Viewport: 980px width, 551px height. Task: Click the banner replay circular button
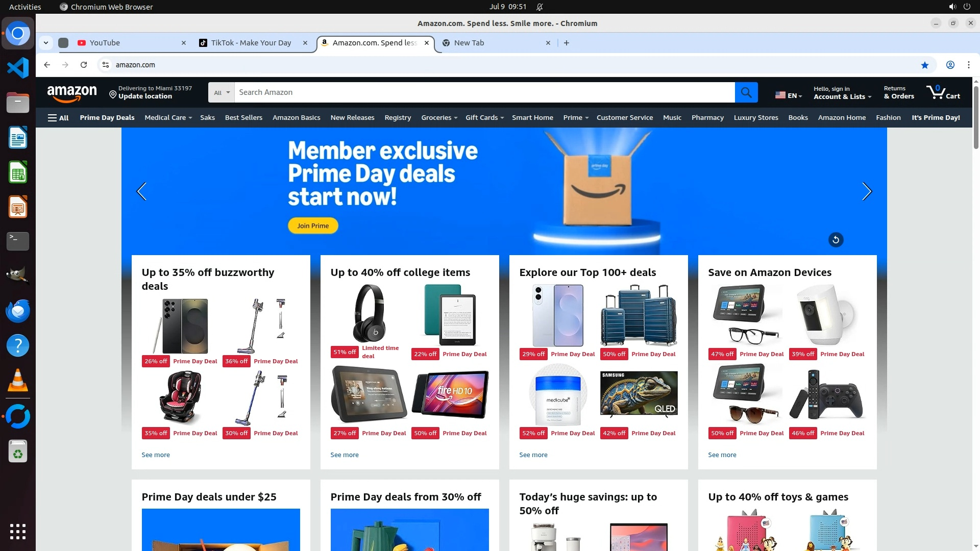[836, 240]
